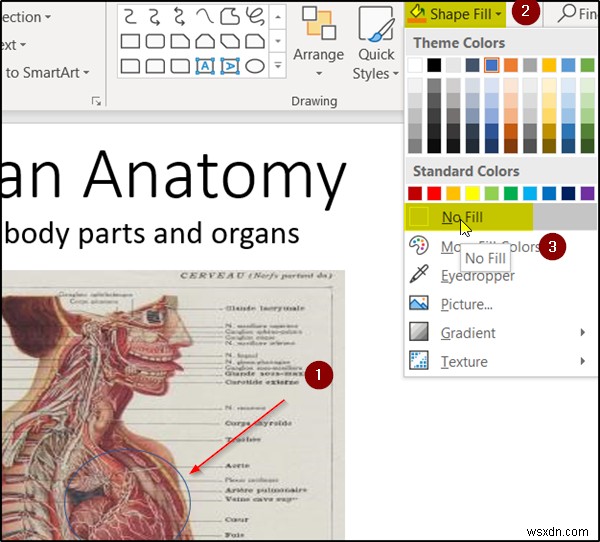
Task: Pick black theme color swatch
Action: (434, 65)
